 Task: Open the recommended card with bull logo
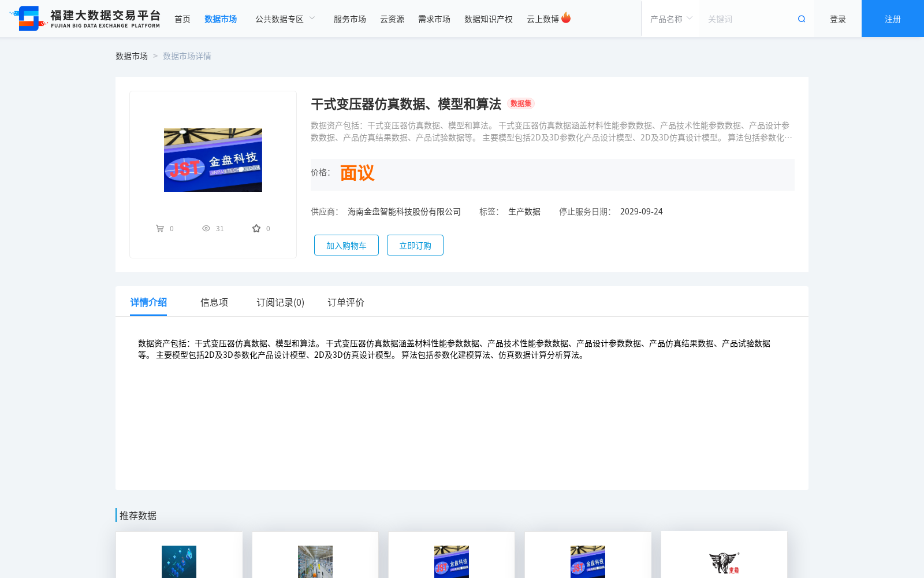pos(724,555)
